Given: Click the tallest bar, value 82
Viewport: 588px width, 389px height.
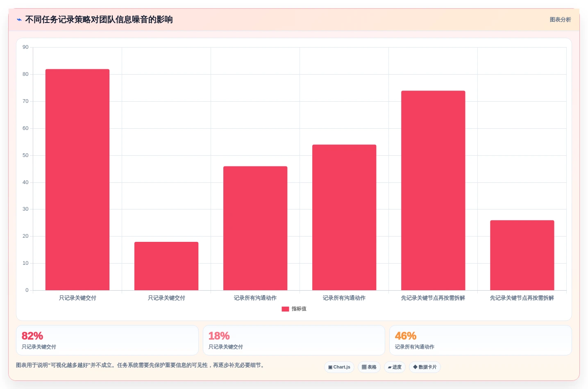Looking at the screenshot, I should 77,180.
